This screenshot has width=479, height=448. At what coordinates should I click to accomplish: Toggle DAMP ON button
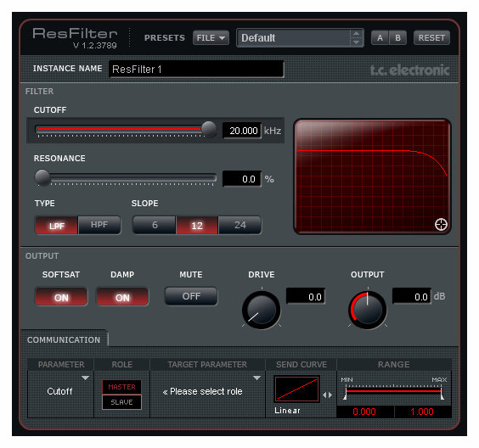(122, 297)
